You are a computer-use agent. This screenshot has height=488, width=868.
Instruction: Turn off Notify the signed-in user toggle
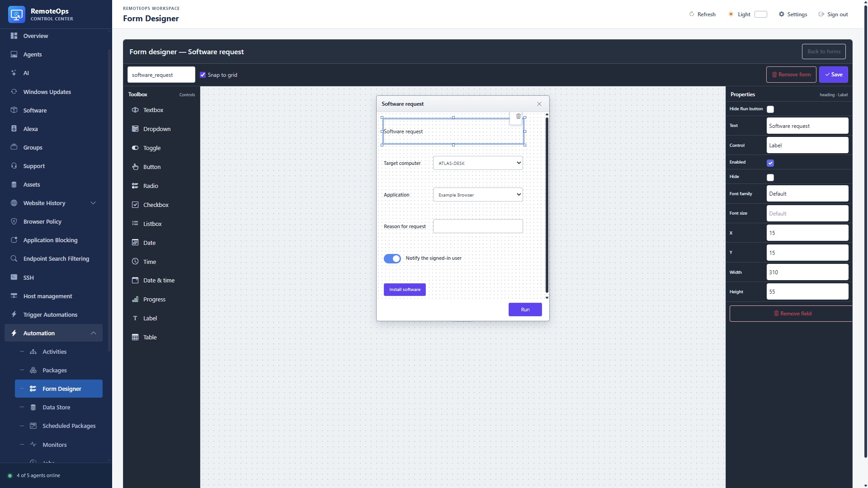(x=392, y=258)
